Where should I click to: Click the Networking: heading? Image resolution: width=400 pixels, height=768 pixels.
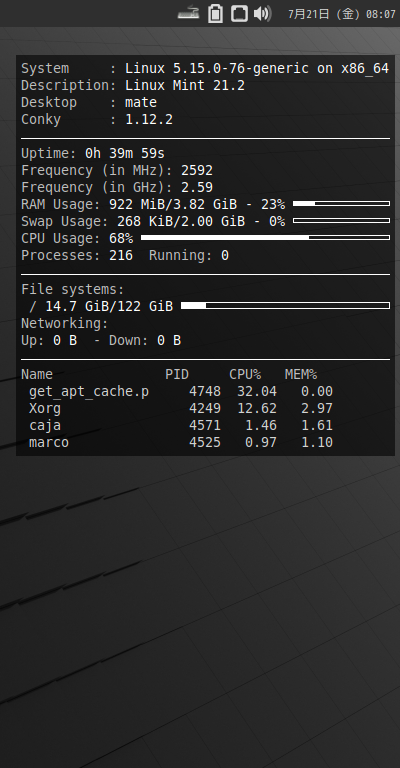(x=65, y=324)
